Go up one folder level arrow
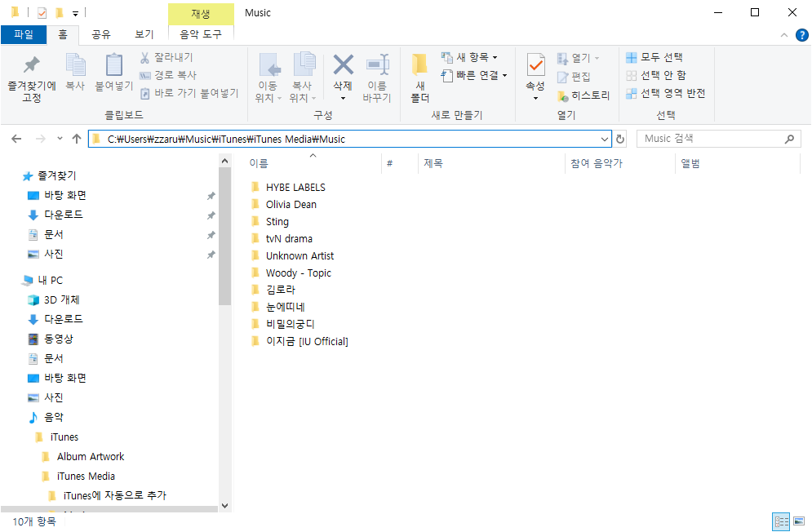812x532 pixels. tap(77, 139)
